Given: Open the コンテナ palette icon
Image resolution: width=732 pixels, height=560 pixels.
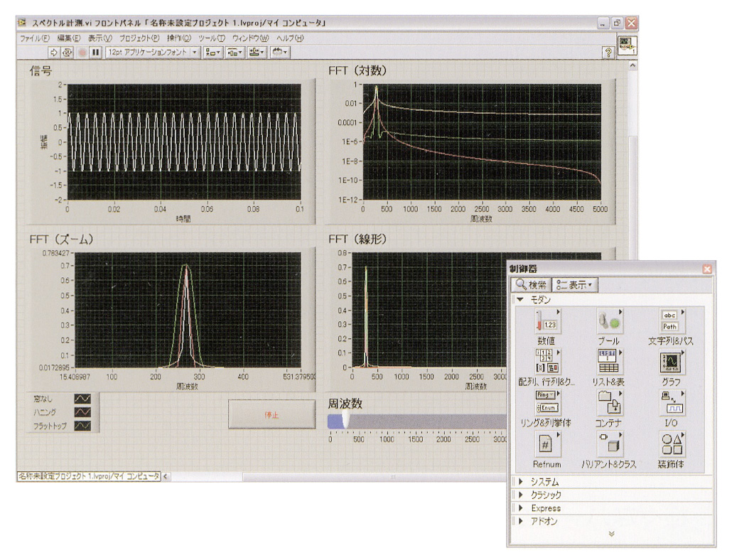Looking at the screenshot, I should click(x=609, y=403).
